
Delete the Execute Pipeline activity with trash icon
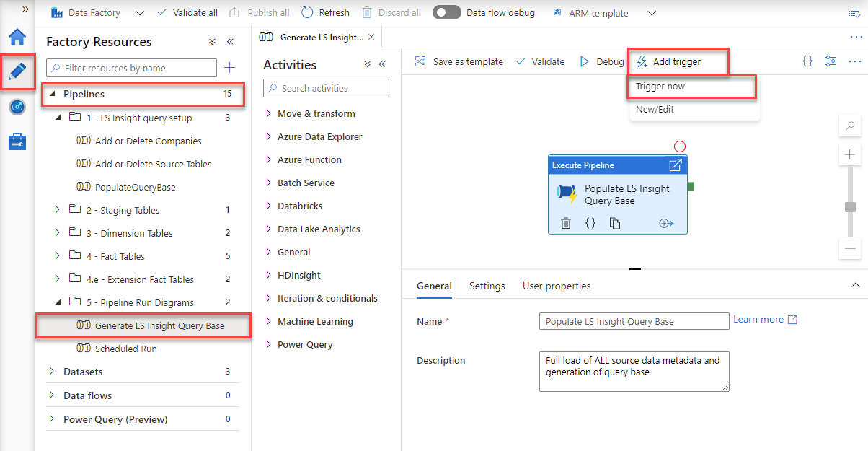click(566, 223)
